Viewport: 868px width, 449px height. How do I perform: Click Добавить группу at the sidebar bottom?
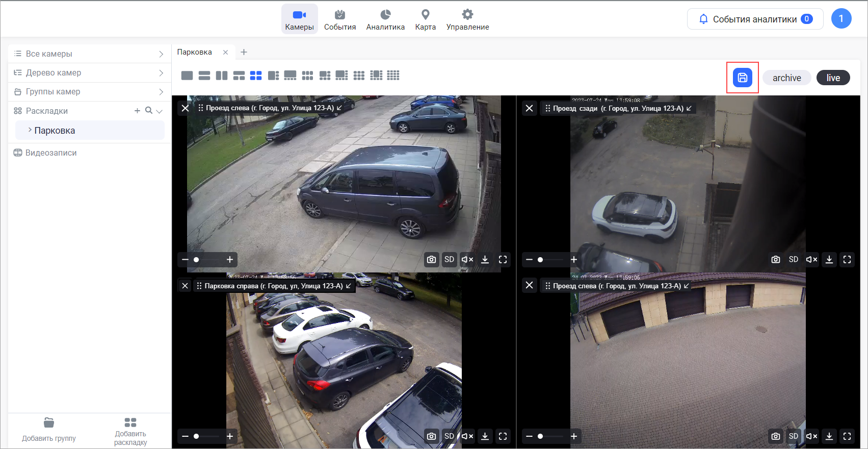49,430
